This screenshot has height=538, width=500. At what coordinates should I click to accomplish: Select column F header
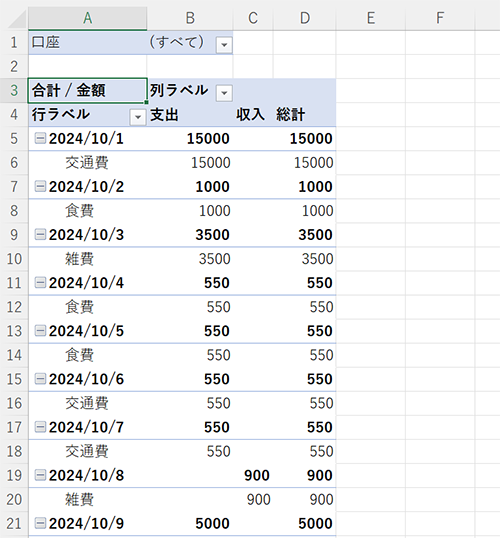(x=440, y=18)
